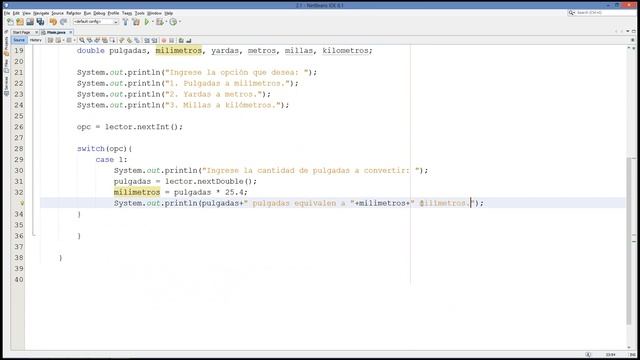640x360 pixels.
Task: Open the Refactor menu
Action: point(73,13)
